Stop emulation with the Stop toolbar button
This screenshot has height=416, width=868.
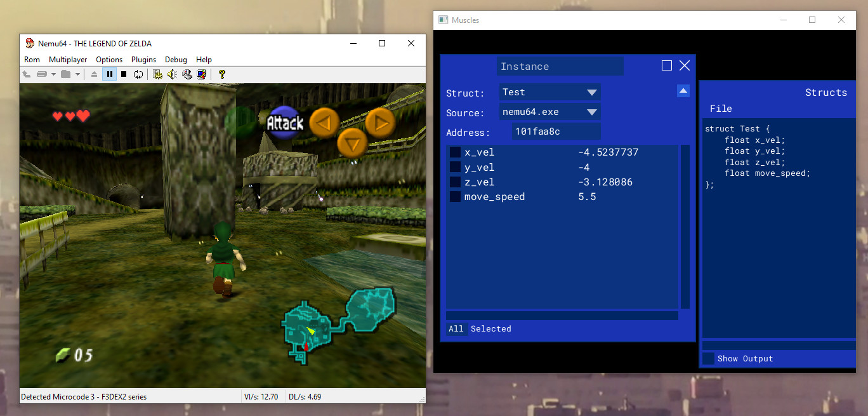pyautogui.click(x=124, y=74)
